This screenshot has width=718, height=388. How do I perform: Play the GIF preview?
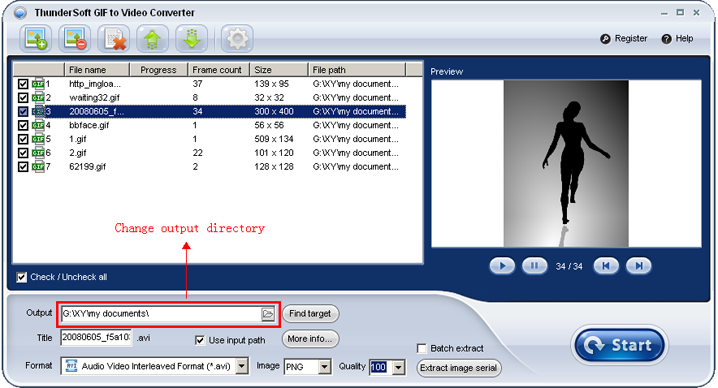[x=502, y=266]
